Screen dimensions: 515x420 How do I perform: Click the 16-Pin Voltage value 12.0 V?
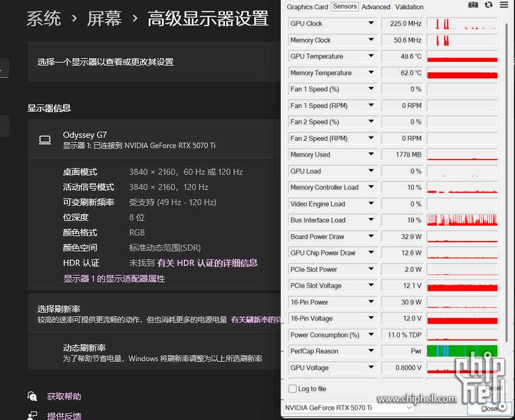click(x=402, y=319)
